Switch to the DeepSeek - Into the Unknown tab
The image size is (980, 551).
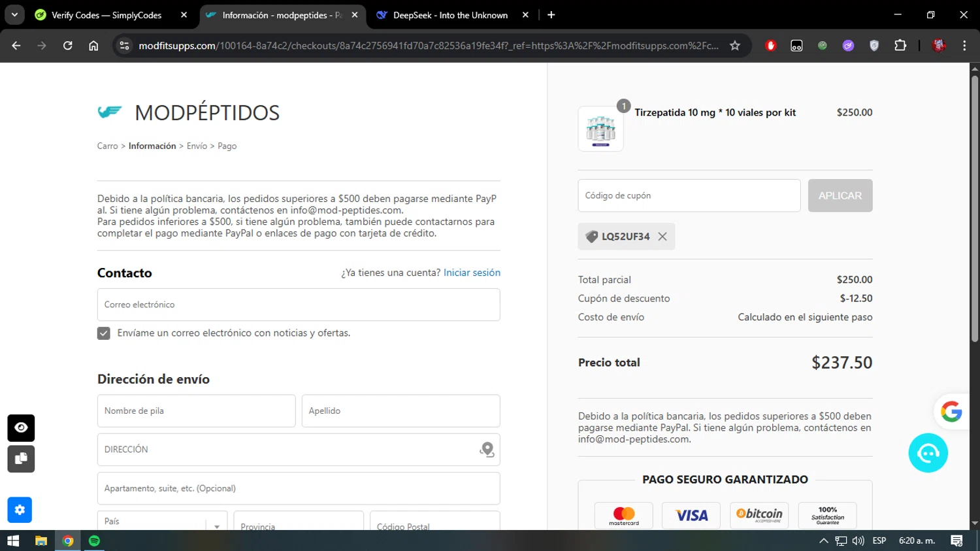click(450, 15)
